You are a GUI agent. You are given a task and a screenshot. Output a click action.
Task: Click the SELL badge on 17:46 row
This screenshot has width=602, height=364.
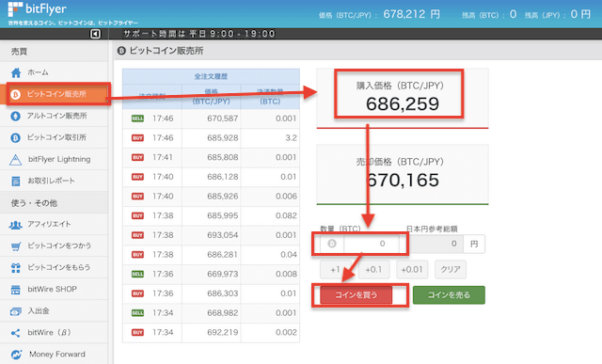(x=137, y=119)
